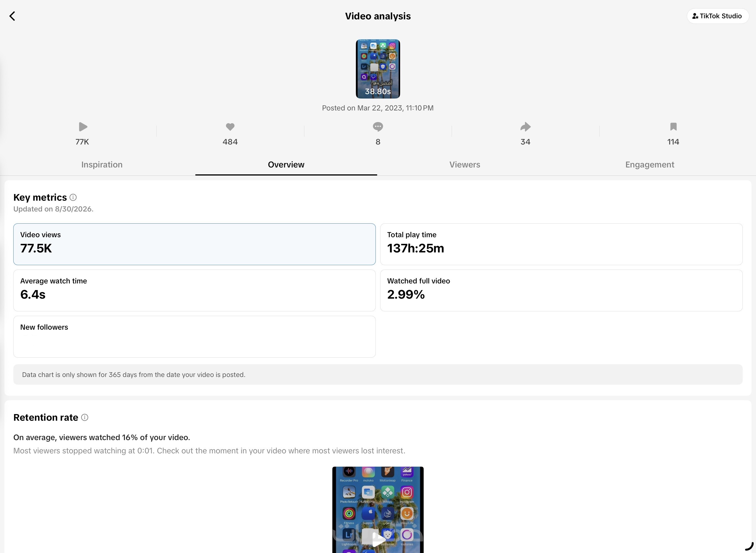Select the New followers card

(195, 337)
